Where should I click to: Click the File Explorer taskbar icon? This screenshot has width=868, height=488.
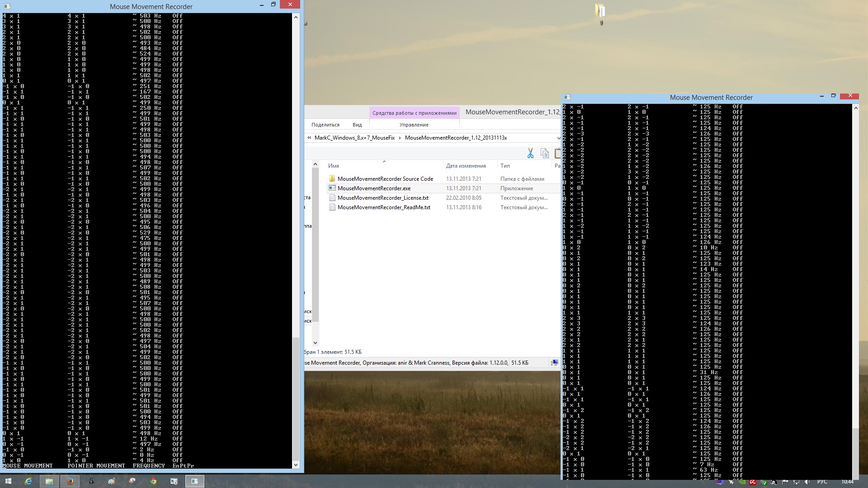click(49, 481)
